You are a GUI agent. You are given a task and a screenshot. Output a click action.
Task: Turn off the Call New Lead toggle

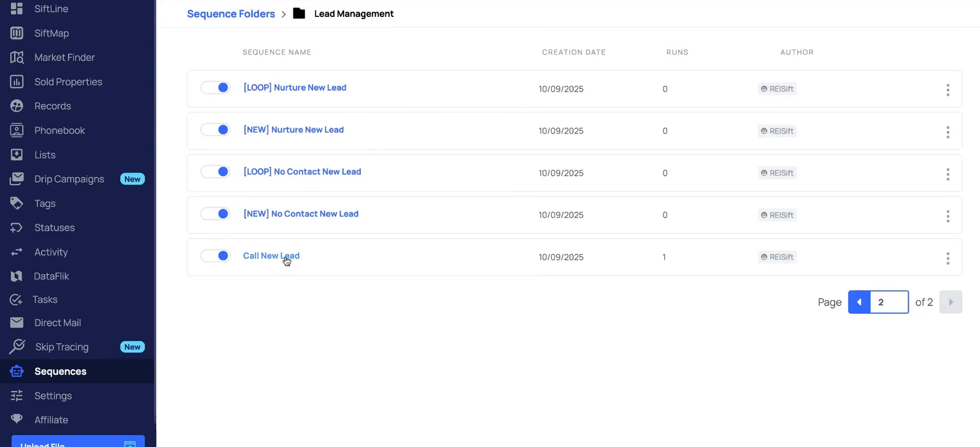tap(215, 256)
